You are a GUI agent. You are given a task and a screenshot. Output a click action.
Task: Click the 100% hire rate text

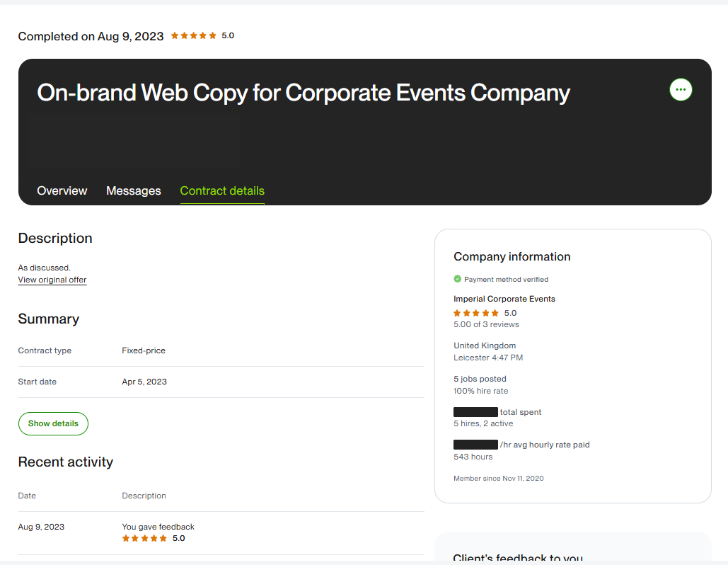[481, 392]
